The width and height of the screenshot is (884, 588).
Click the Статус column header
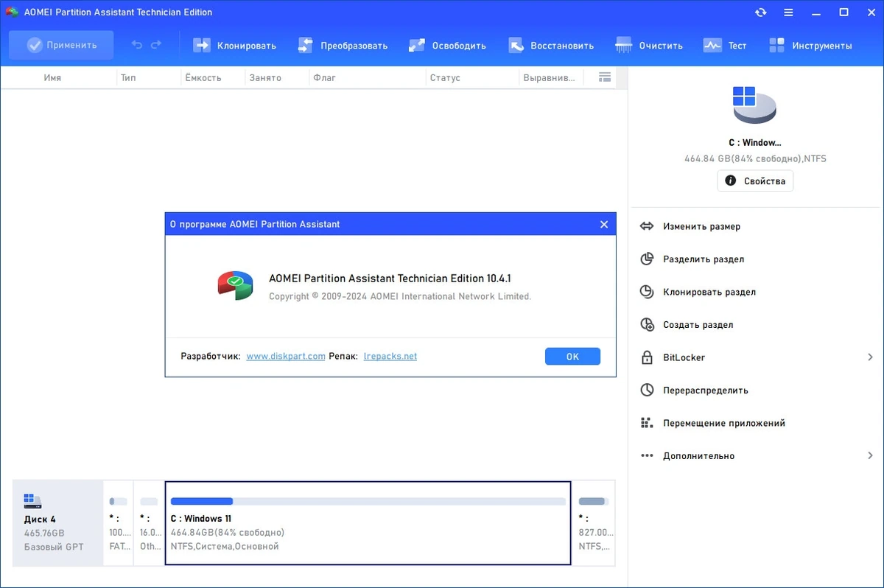[x=444, y=77]
